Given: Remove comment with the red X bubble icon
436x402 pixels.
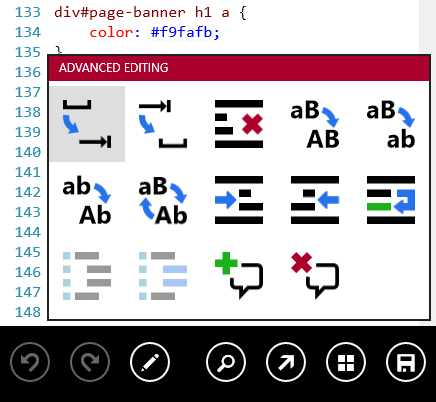Looking at the screenshot, I should coord(315,276).
